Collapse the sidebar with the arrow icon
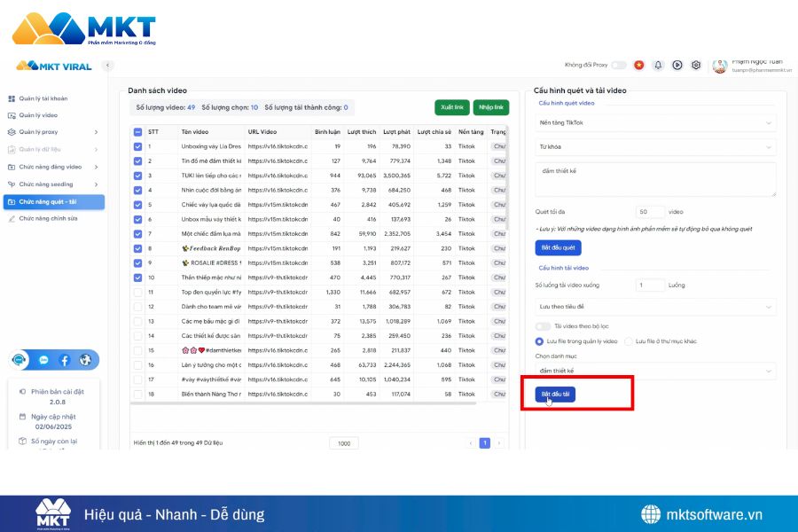 (108, 65)
